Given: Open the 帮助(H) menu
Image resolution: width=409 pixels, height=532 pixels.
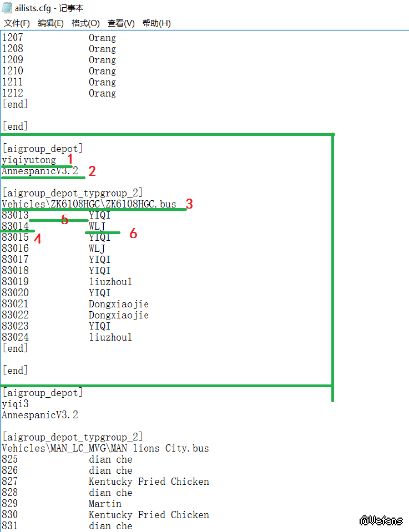Looking at the screenshot, I should coord(156,23).
